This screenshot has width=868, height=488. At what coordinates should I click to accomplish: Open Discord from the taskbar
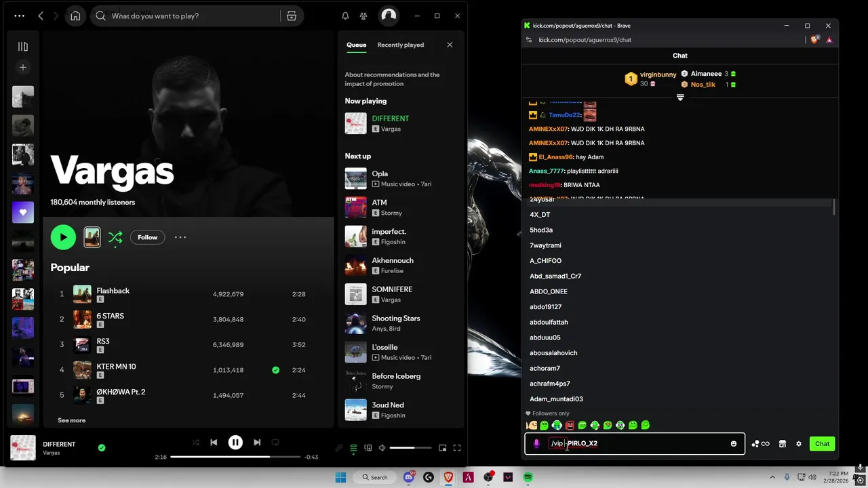pos(409,477)
